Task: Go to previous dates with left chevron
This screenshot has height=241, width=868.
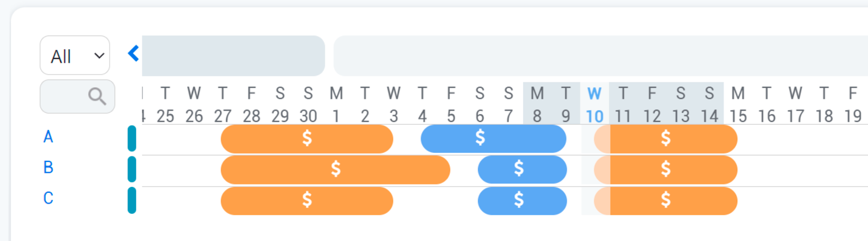Action: coord(133,54)
